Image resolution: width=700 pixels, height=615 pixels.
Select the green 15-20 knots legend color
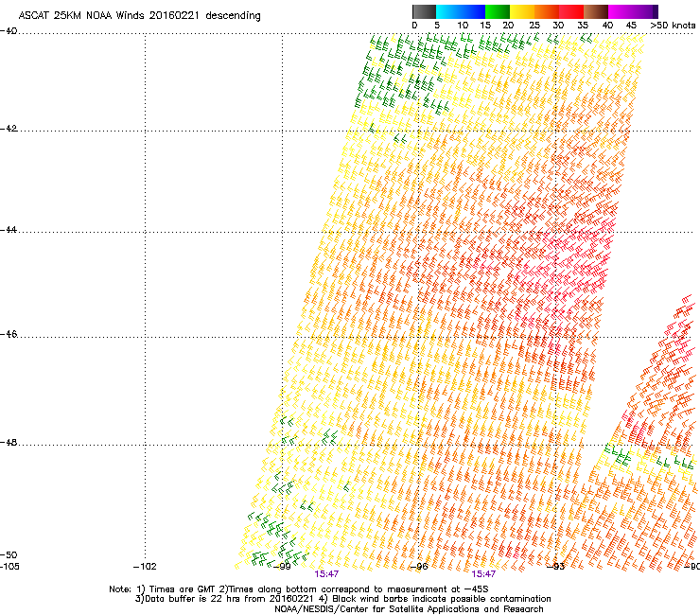click(498, 11)
